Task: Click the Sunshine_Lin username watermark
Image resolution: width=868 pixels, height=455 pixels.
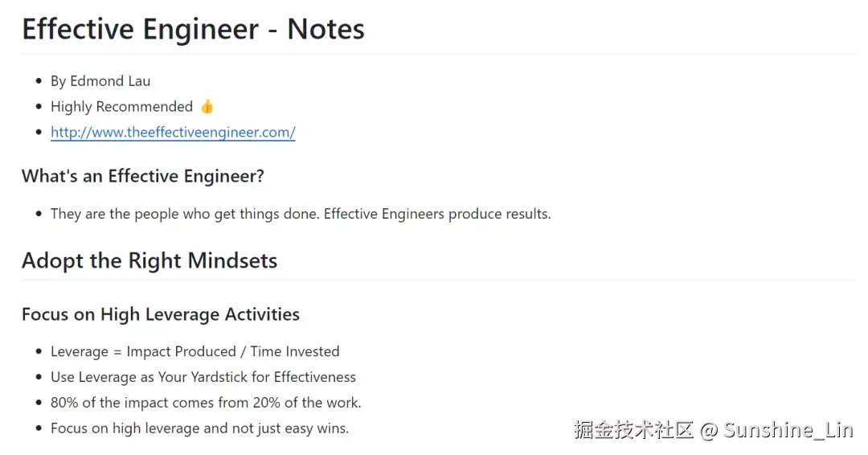Action: 788,430
